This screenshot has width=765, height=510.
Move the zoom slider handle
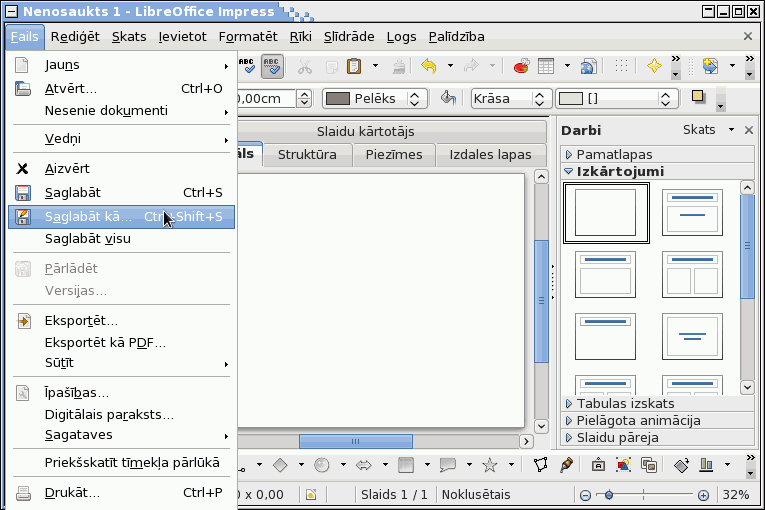(608, 495)
